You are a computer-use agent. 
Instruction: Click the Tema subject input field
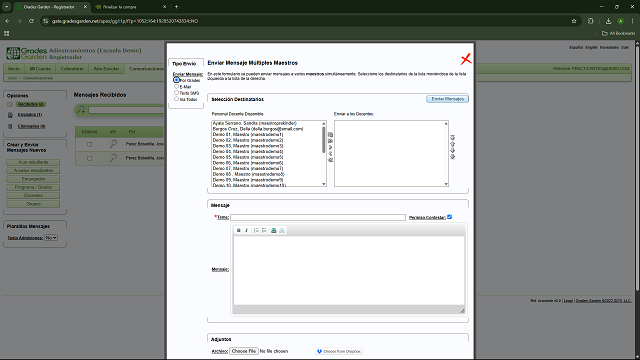coord(318,217)
